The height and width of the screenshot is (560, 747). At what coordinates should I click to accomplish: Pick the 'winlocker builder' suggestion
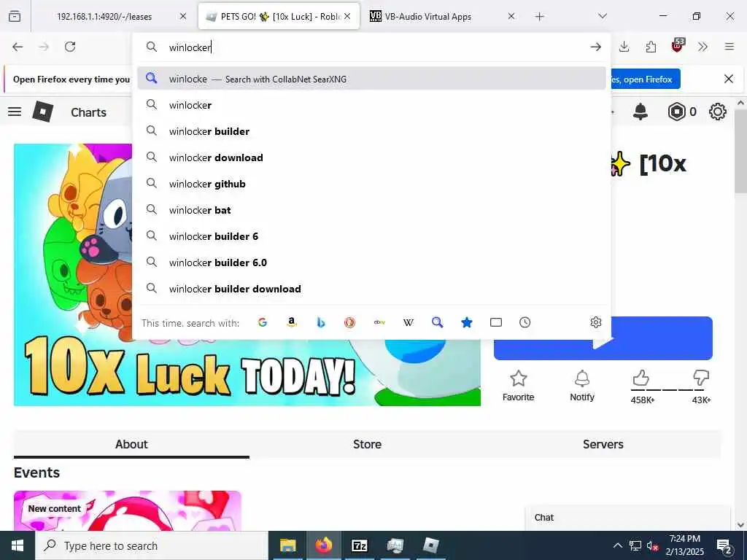click(371, 131)
